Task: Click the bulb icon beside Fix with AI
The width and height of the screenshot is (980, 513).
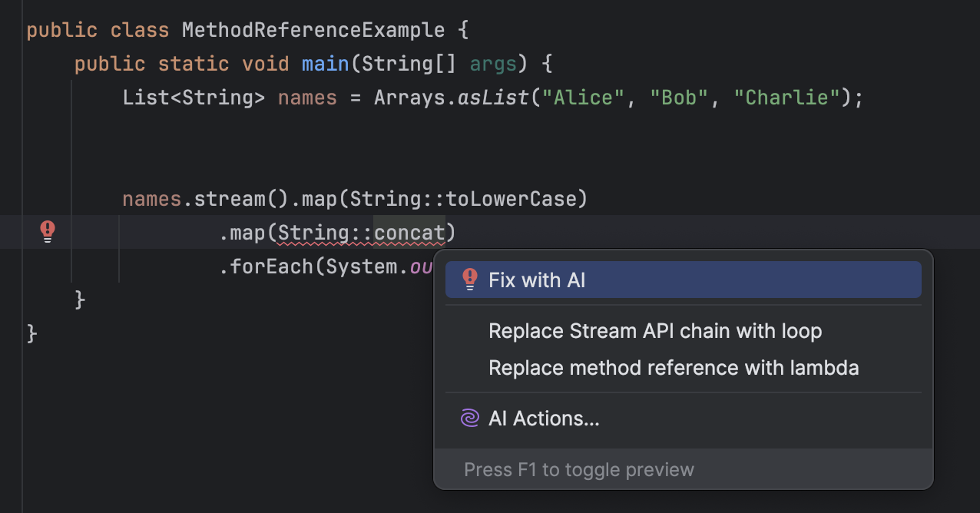Action: pos(470,280)
